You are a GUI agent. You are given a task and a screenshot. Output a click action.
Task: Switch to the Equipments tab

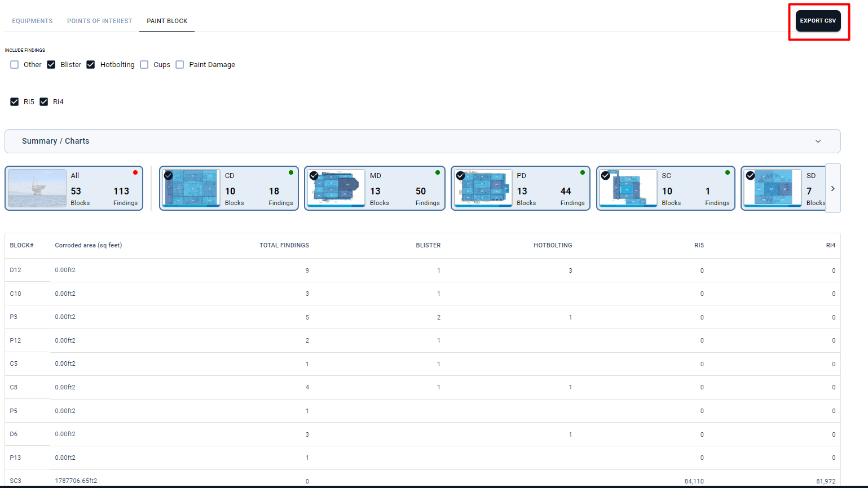pos(32,21)
